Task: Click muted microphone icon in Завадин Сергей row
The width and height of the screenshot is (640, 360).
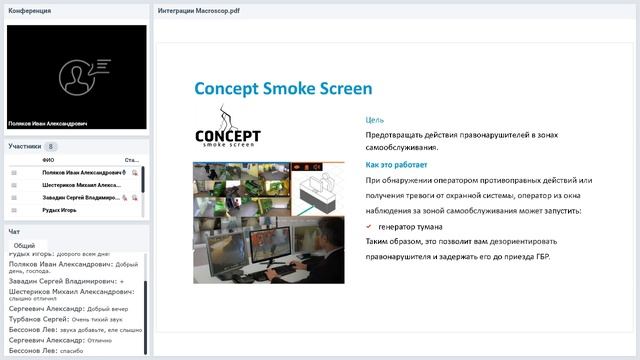Action: (x=125, y=198)
